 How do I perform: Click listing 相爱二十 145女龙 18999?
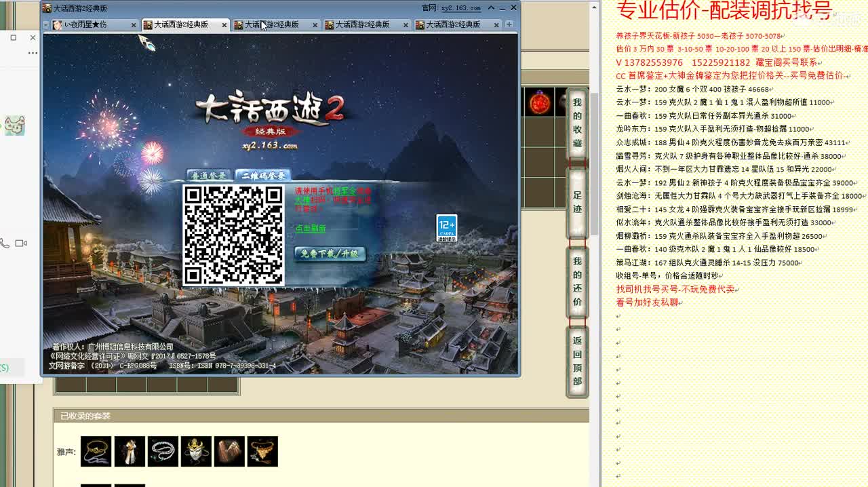coord(734,210)
